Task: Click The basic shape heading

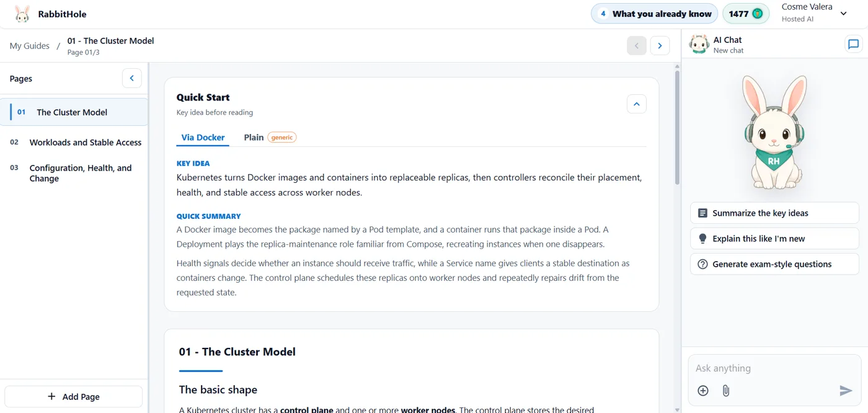Action: (x=218, y=389)
